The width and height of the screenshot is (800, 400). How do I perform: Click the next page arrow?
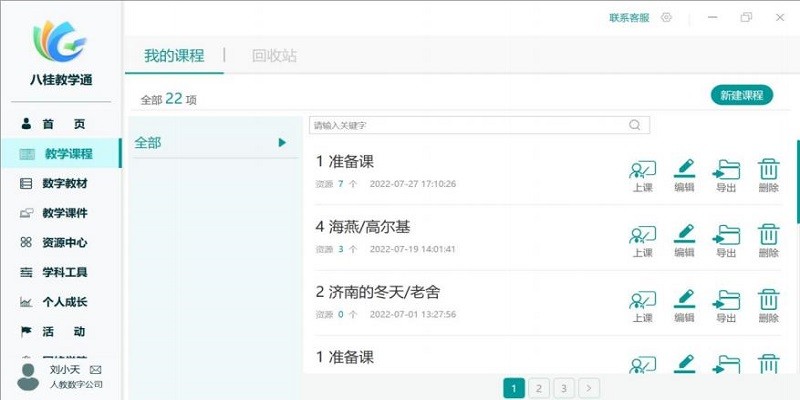tap(589, 388)
